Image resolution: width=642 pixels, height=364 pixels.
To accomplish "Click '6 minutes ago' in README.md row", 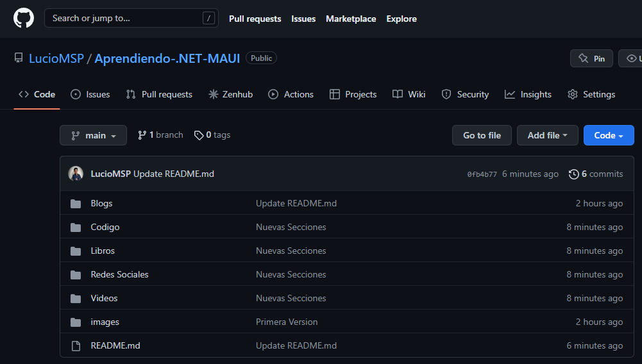I will [595, 346].
